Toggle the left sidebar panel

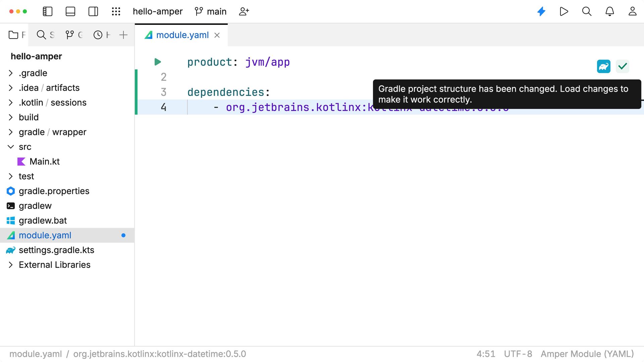48,11
